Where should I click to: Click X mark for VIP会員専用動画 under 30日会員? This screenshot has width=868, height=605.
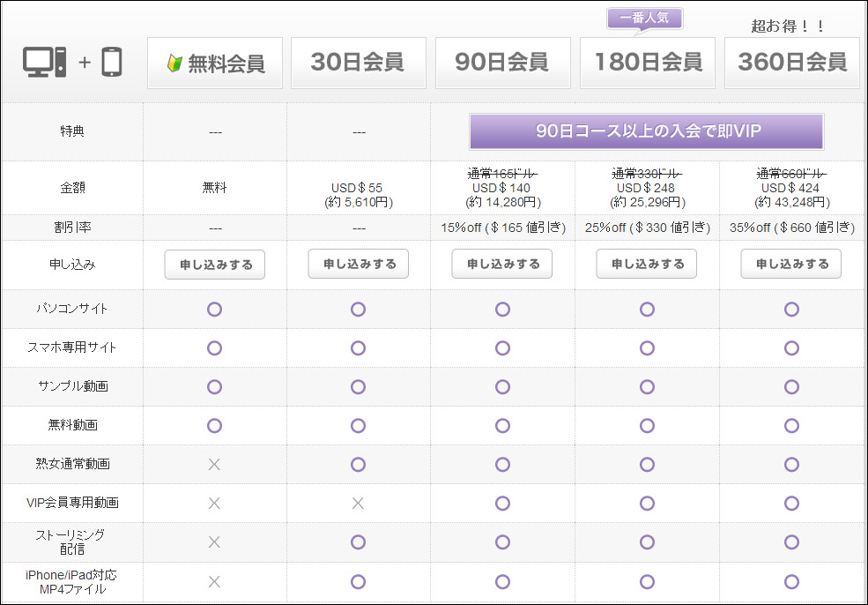[x=358, y=503]
